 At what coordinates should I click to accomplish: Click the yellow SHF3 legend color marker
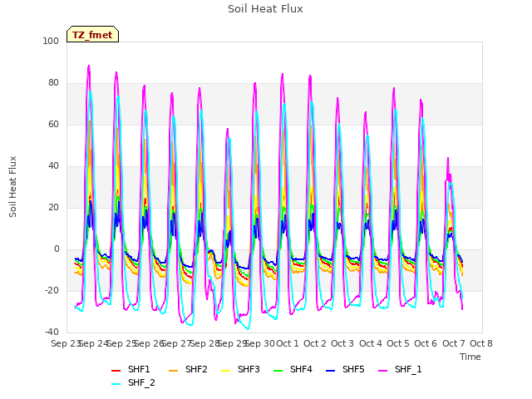225,371
